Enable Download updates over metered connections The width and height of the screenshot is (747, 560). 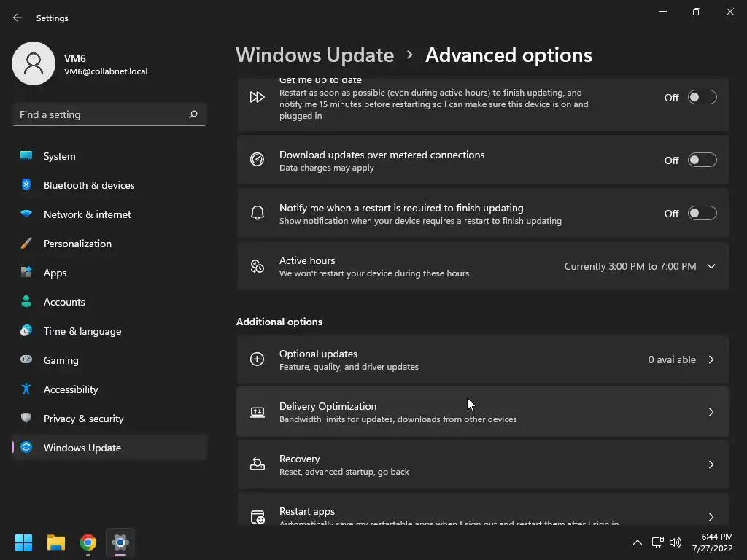click(702, 160)
